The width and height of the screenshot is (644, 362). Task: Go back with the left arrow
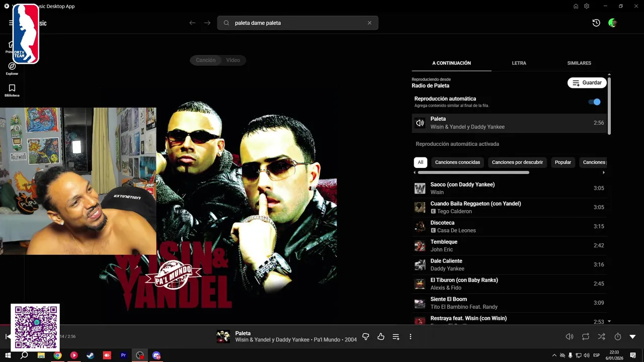pyautogui.click(x=192, y=23)
